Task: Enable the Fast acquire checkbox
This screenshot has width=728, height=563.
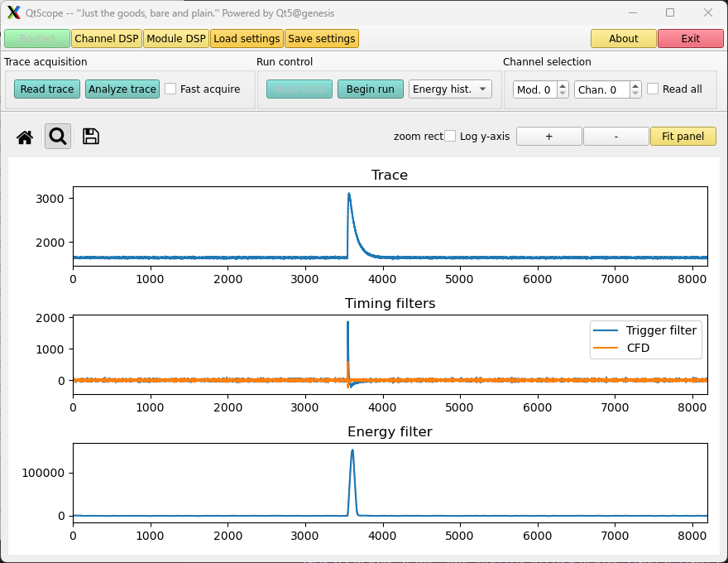Action: pos(170,89)
